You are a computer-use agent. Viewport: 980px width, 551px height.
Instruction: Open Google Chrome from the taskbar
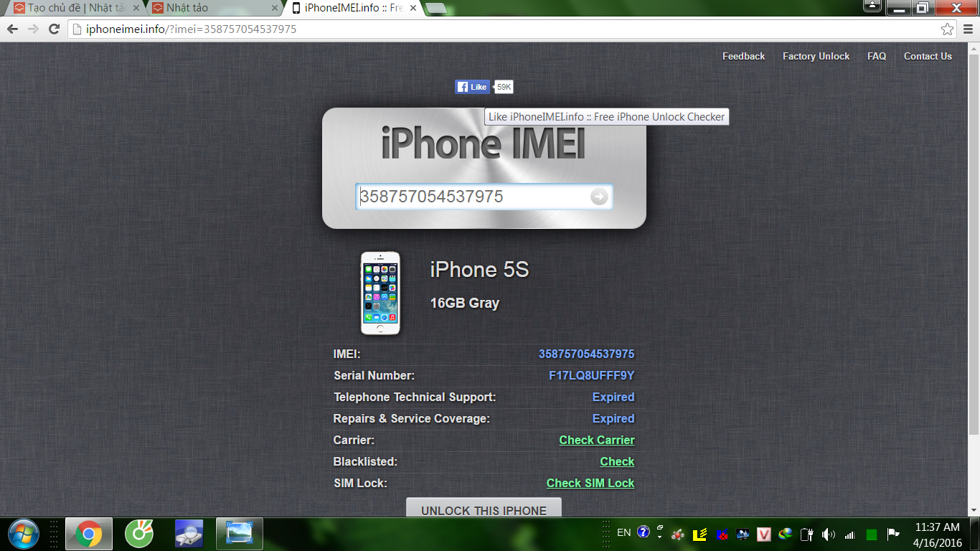pos(89,534)
